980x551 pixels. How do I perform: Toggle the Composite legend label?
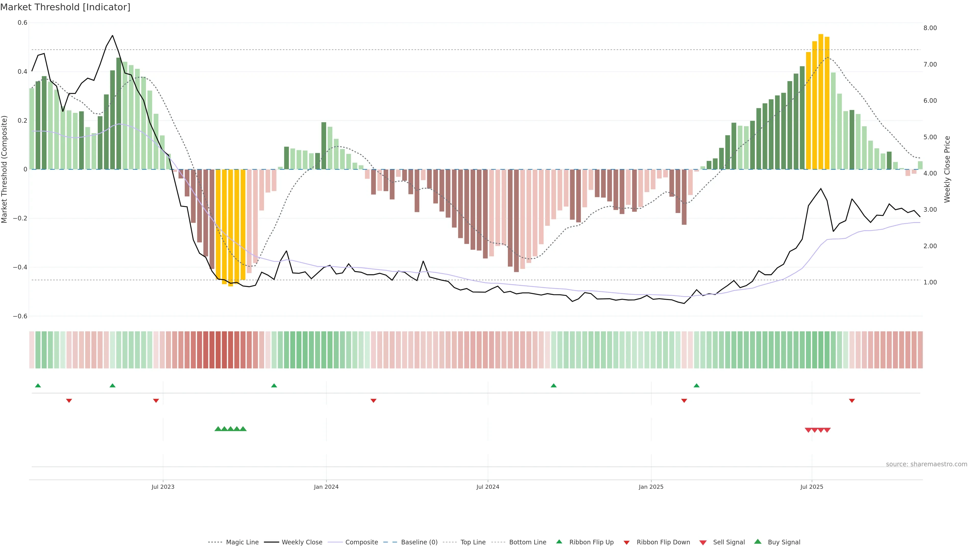click(x=361, y=542)
